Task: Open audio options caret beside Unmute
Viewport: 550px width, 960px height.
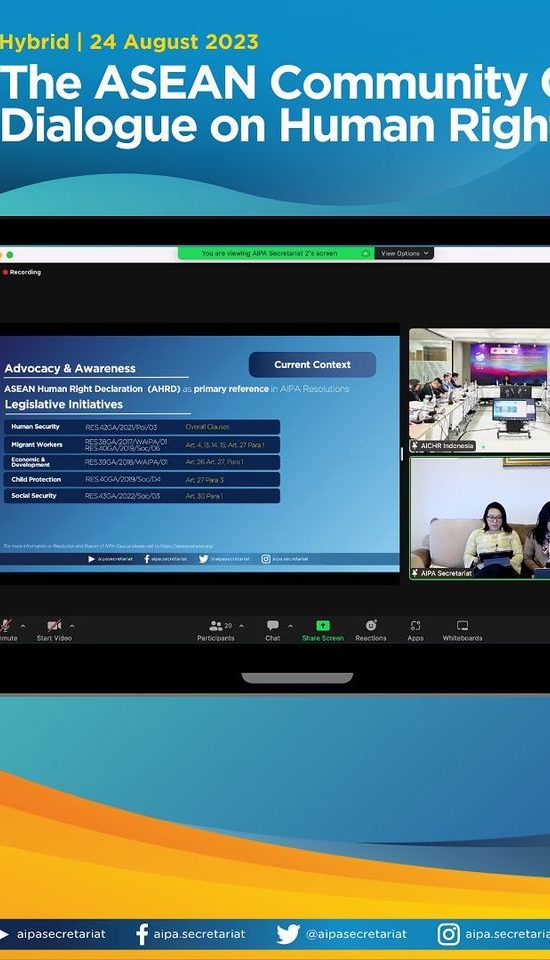Action: coord(23,626)
